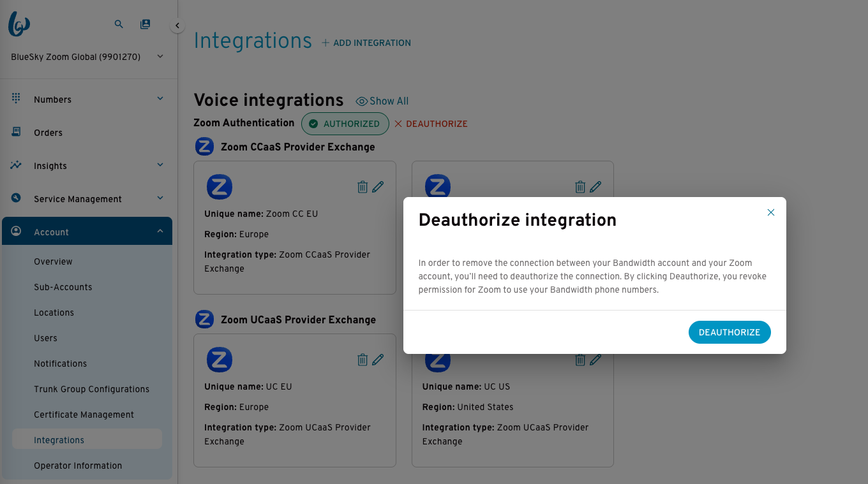The image size is (868, 484).
Task: Expand the Numbers menu chevron
Action: [160, 99]
